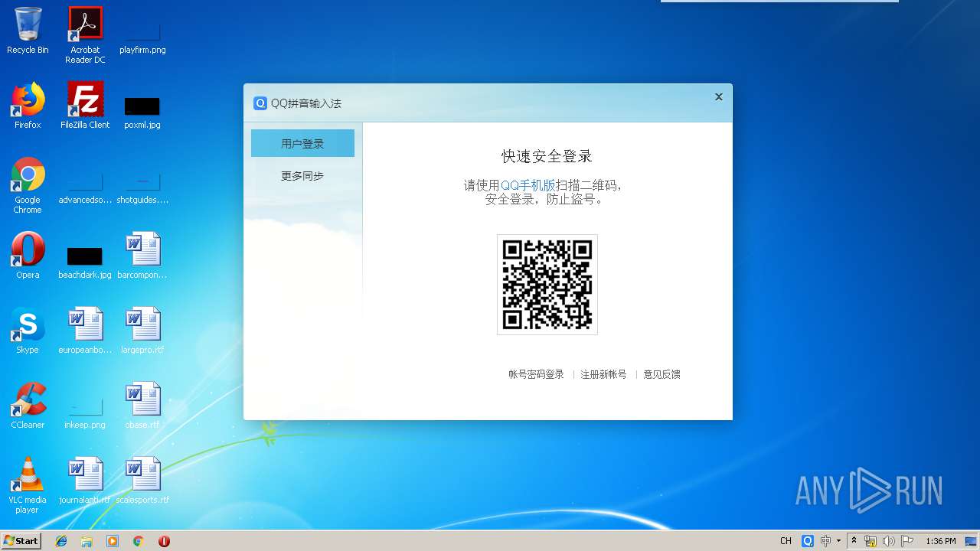Launch the Firefox desktop shortcut
Viewport: 980px width, 551px height.
coord(28,106)
